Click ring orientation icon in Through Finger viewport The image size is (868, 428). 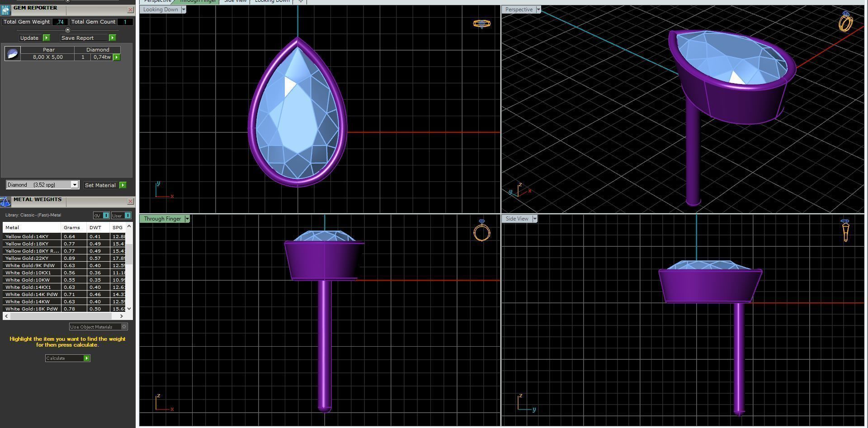482,230
